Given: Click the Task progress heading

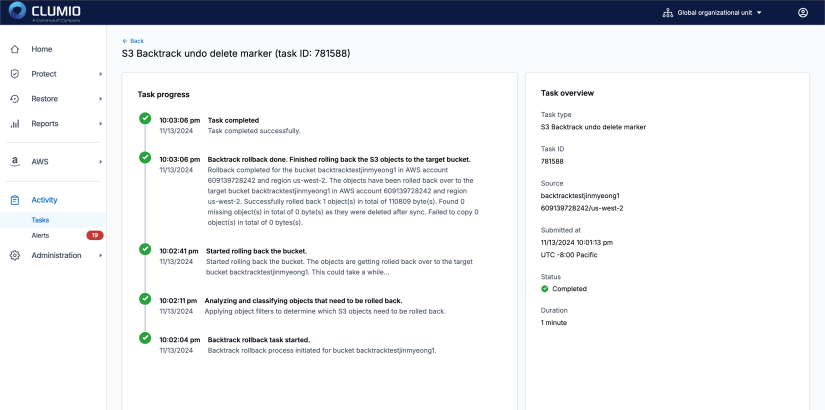Looking at the screenshot, I should point(164,95).
